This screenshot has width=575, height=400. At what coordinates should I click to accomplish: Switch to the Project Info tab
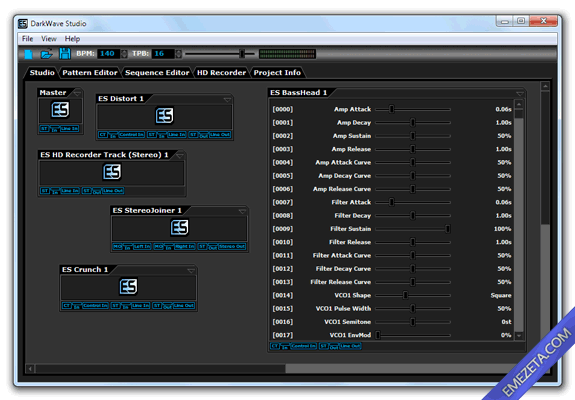(x=277, y=73)
